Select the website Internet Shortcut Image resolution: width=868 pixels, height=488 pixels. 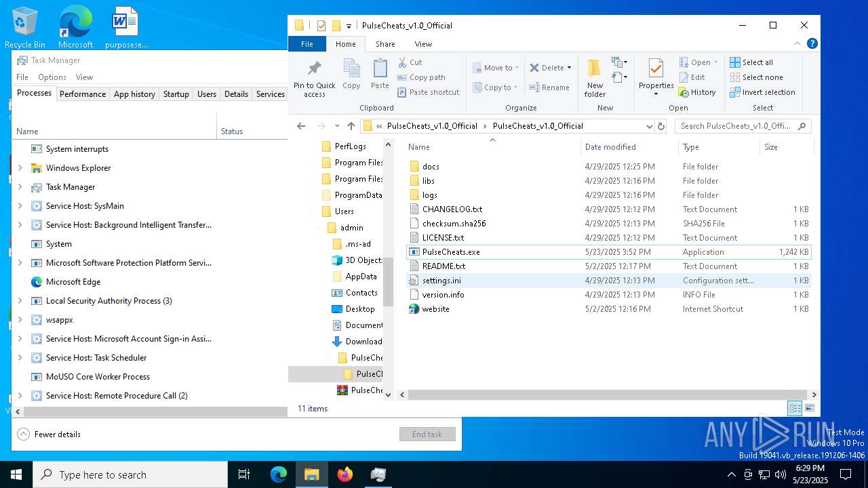(x=608, y=309)
